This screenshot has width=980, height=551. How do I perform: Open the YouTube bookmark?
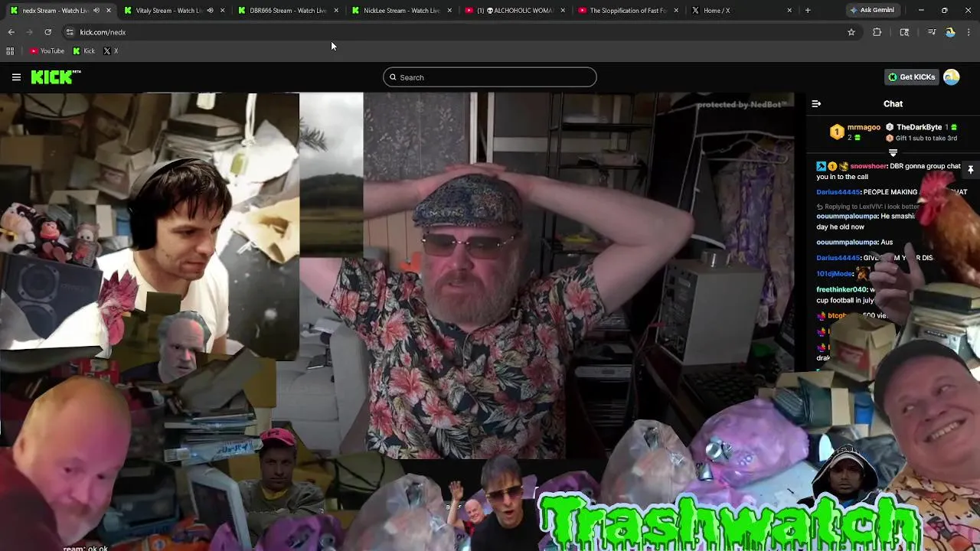click(47, 51)
